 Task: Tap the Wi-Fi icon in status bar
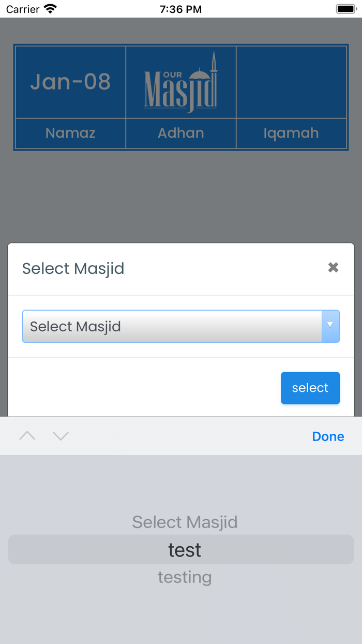pos(50,8)
